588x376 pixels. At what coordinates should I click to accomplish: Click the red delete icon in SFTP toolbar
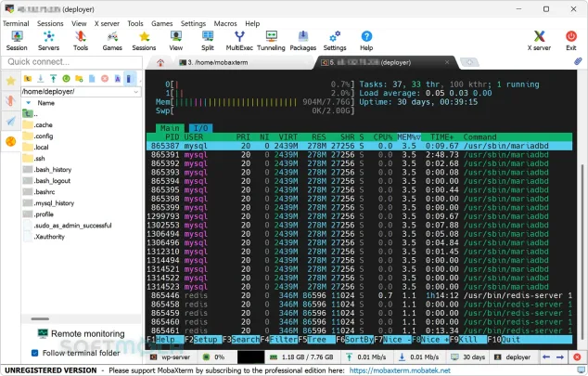coord(105,78)
